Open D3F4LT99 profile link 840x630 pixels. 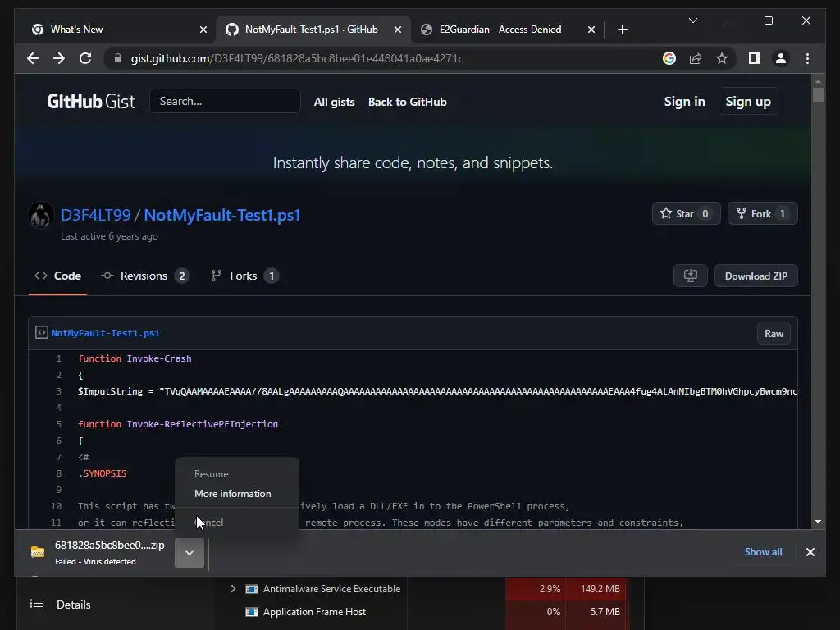[95, 215]
